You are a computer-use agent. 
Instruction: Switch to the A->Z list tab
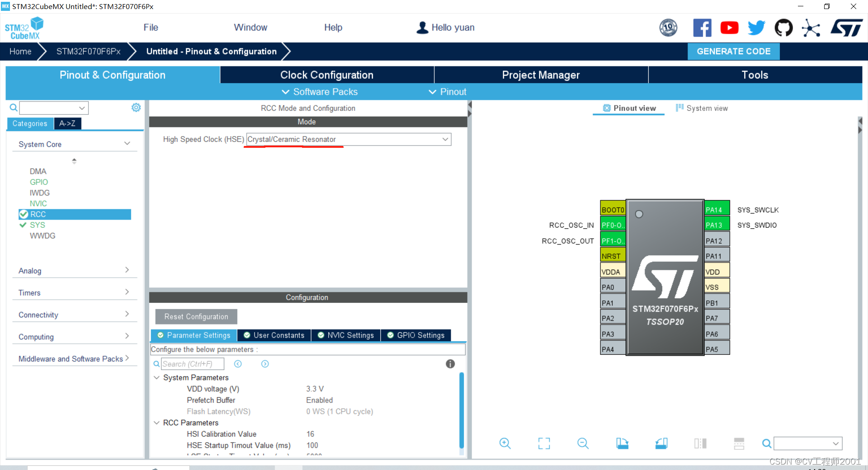67,123
